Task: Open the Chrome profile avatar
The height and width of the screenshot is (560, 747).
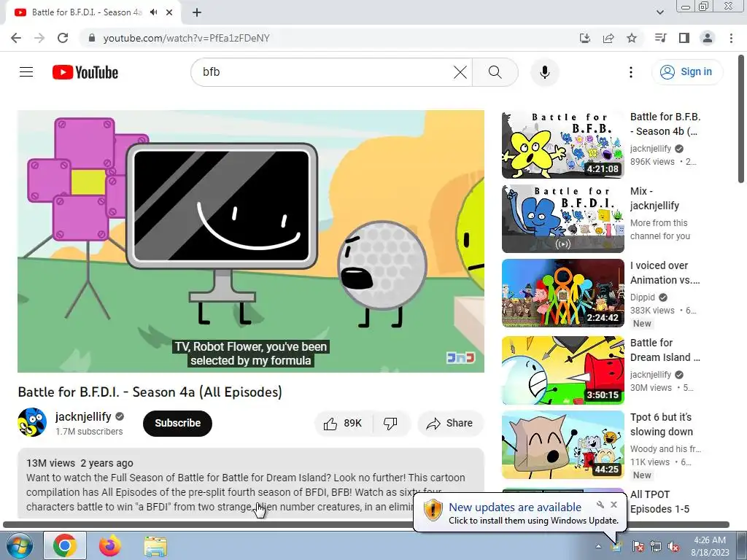Action: tap(708, 38)
